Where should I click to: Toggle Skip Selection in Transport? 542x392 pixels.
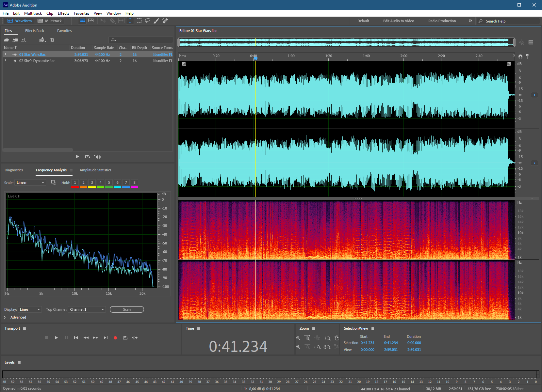click(x=135, y=338)
